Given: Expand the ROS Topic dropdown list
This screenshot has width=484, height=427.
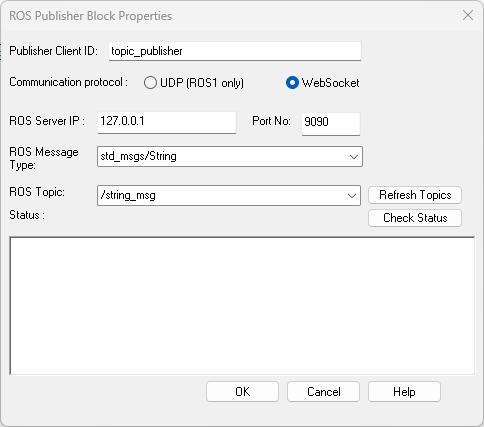Looking at the screenshot, I should [229, 195].
